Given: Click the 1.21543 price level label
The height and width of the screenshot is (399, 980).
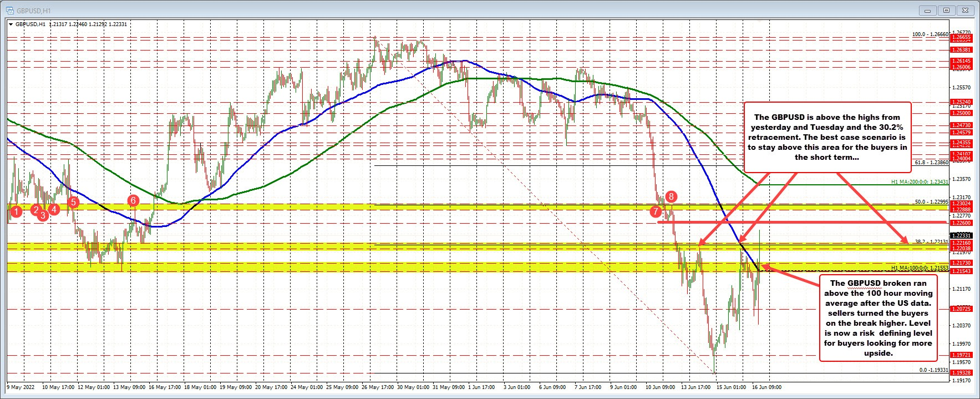Looking at the screenshot, I should coord(961,271).
